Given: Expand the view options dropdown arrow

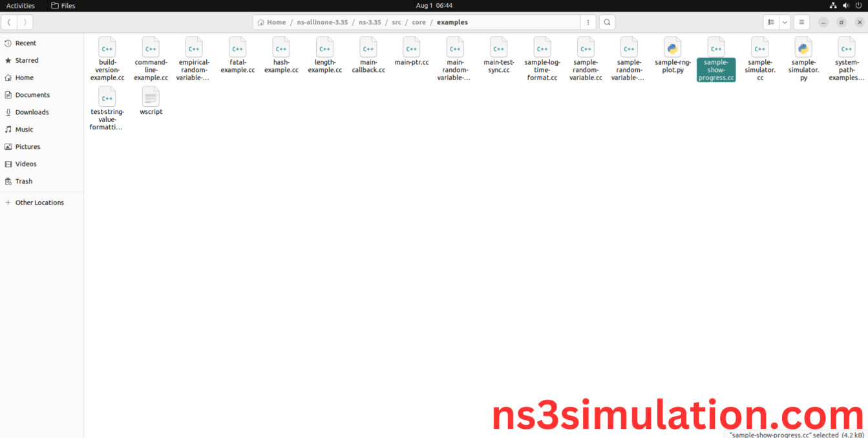Looking at the screenshot, I should [x=785, y=22].
